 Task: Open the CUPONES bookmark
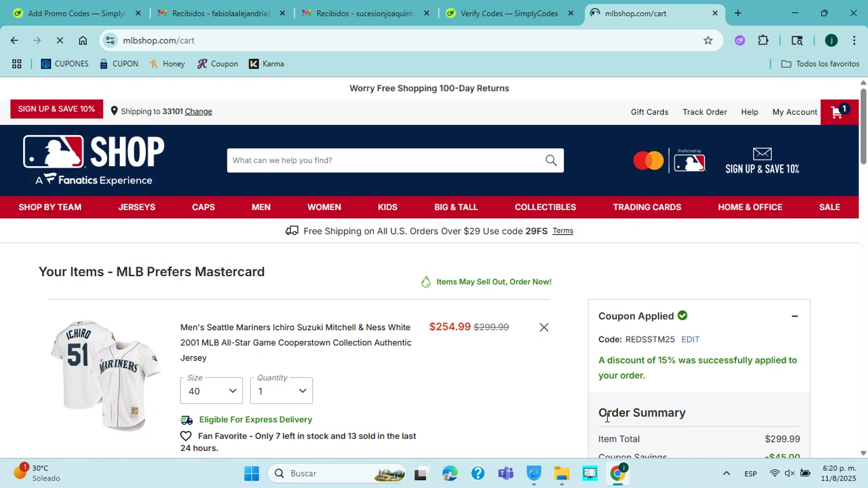tap(65, 64)
